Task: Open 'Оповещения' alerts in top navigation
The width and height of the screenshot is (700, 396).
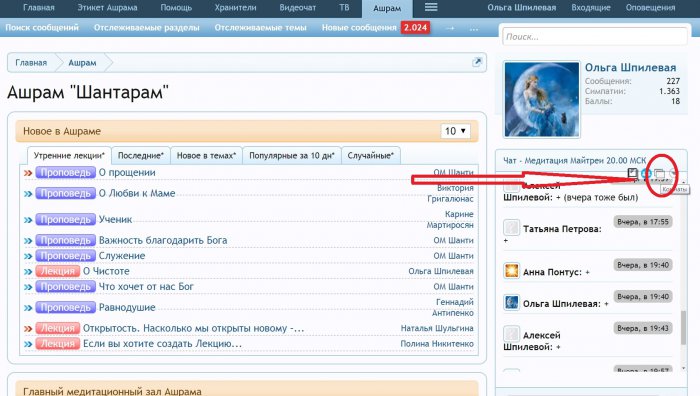Action: click(650, 8)
